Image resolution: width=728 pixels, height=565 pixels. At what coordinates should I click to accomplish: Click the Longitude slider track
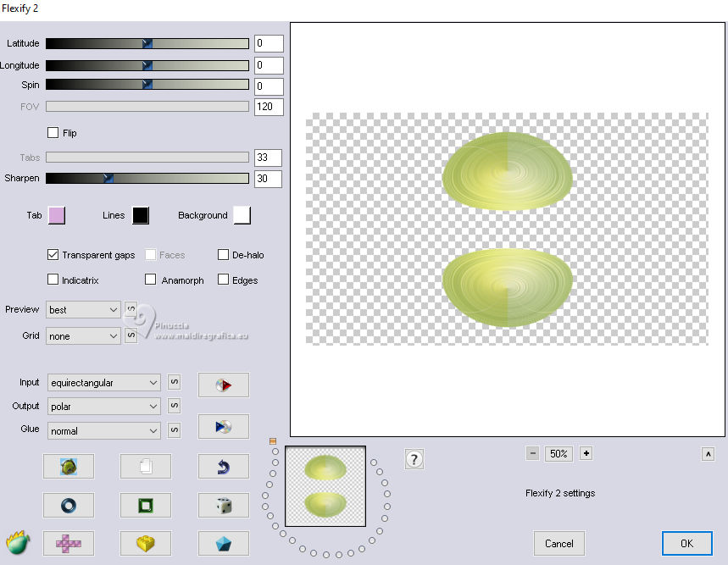[x=147, y=65]
